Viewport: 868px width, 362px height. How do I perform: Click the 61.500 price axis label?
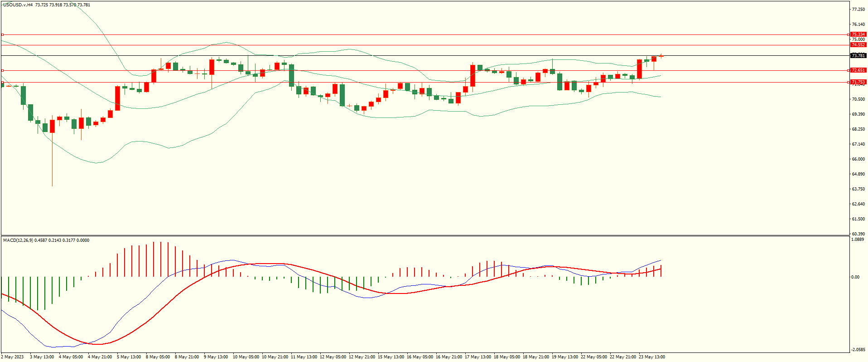pyautogui.click(x=858, y=219)
